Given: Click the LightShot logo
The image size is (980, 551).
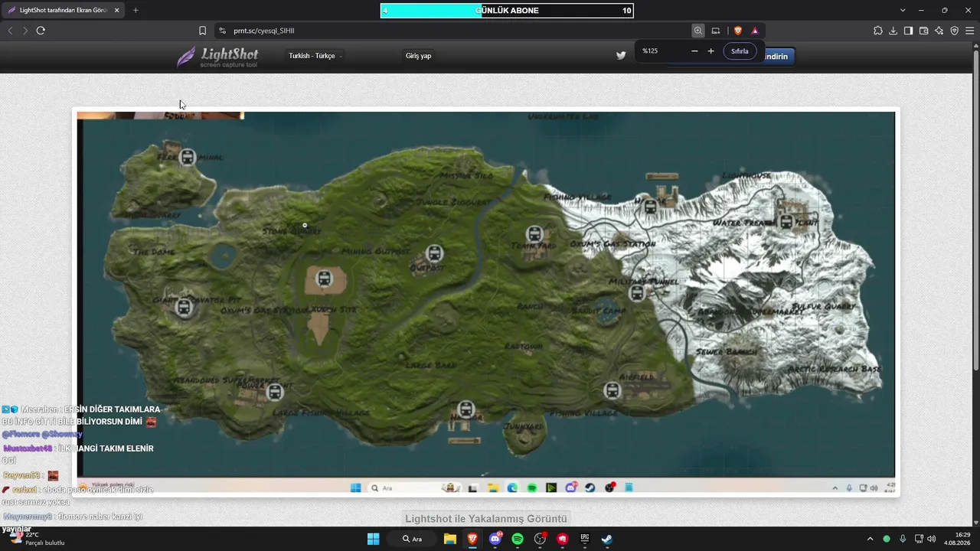Looking at the screenshot, I should pos(217,57).
